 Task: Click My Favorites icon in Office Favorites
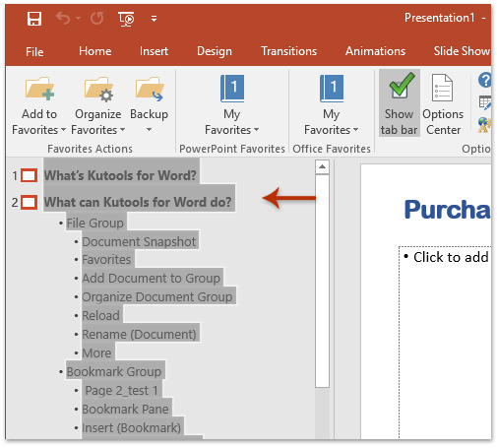[332, 89]
